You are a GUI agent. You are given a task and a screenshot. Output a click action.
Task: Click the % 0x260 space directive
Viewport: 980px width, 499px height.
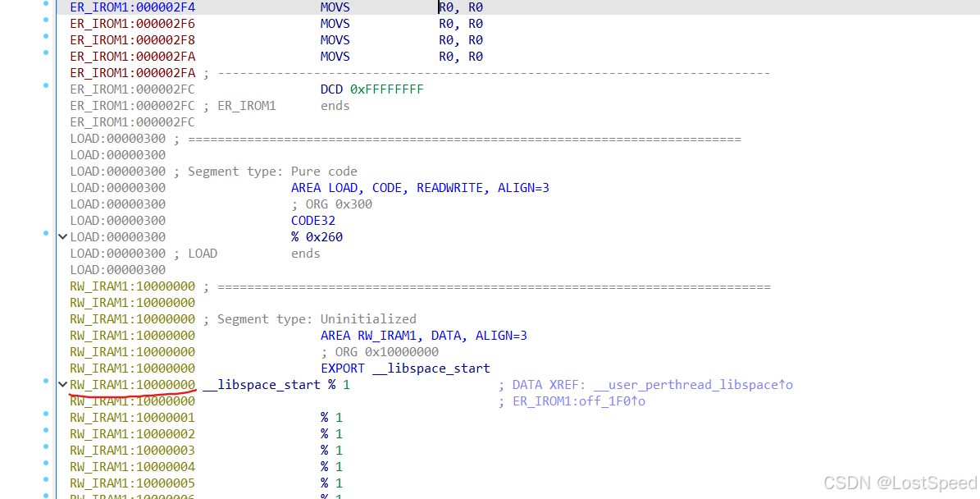[x=317, y=237]
